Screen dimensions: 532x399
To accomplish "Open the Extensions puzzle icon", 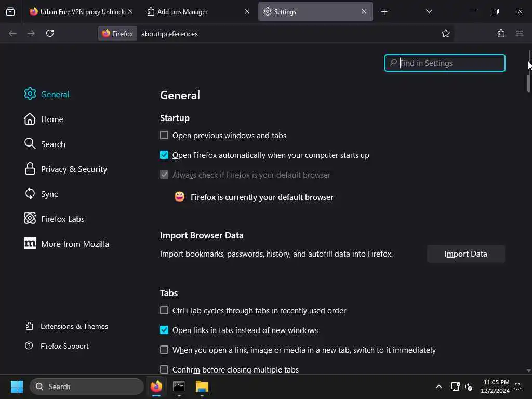I will click(x=501, y=33).
